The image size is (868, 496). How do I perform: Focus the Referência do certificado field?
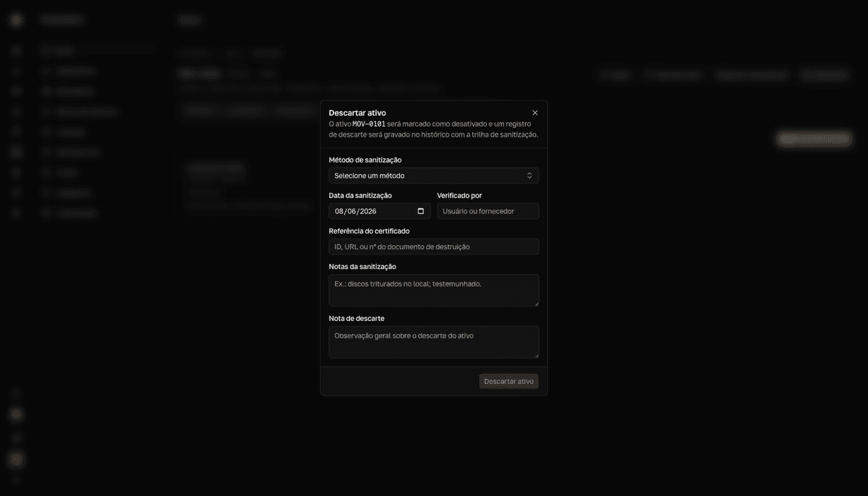433,247
